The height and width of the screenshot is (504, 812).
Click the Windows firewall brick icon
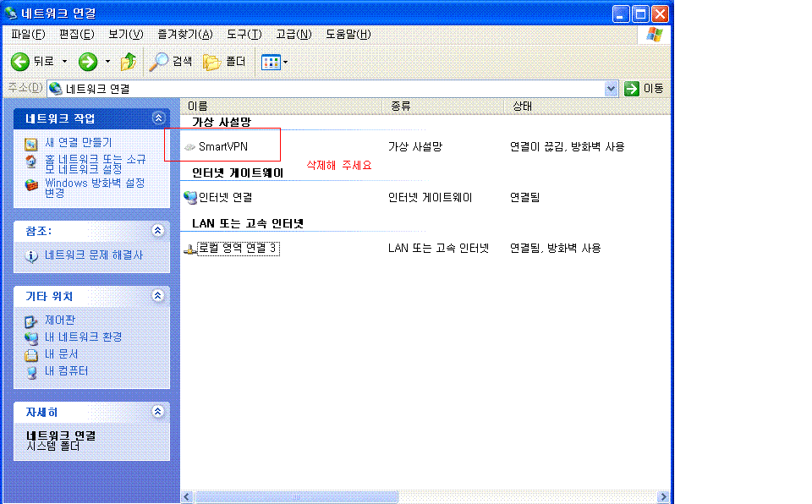(31, 185)
